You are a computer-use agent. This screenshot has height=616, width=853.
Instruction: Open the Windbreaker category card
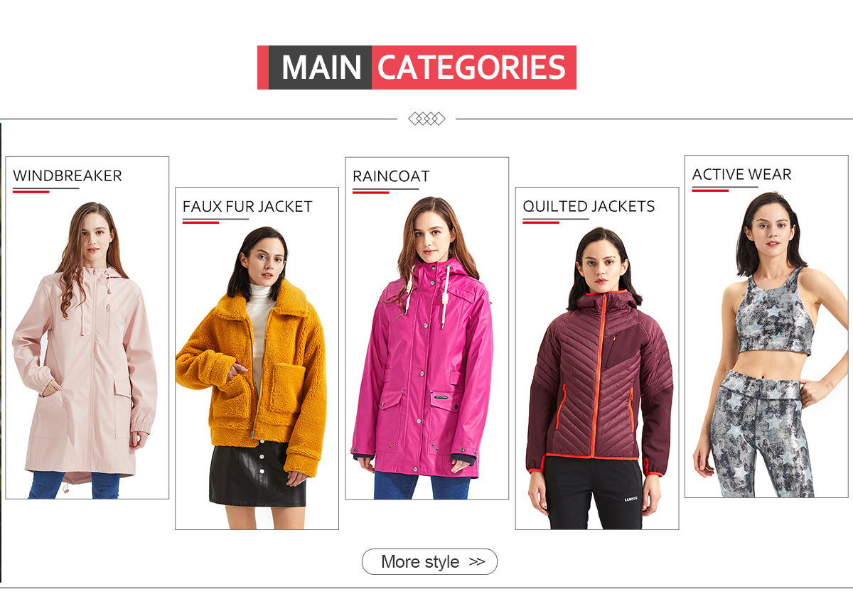click(x=87, y=328)
